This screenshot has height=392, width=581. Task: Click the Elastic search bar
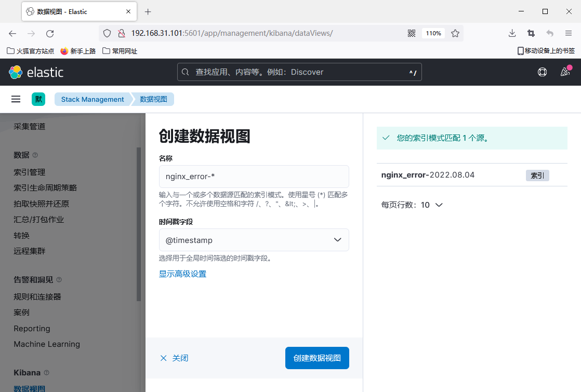coord(299,72)
